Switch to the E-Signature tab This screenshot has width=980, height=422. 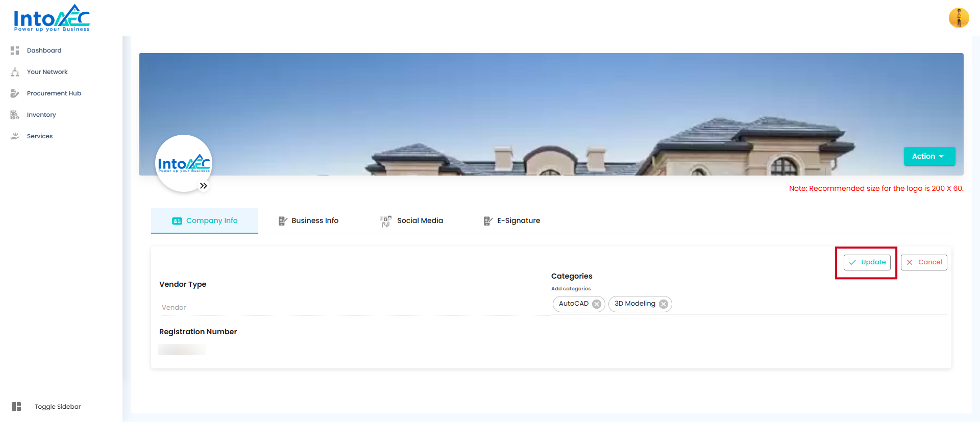[x=512, y=220]
